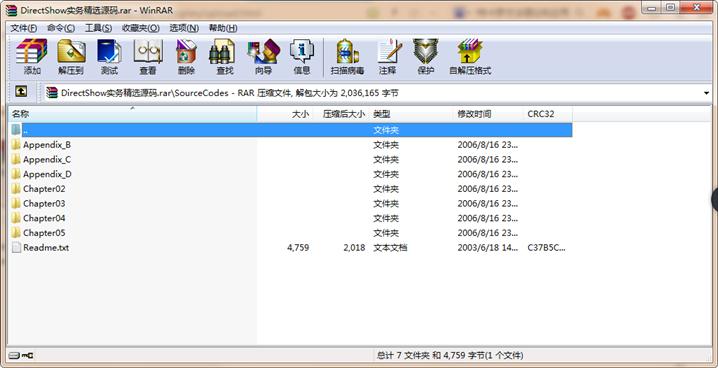Open the View (查看) tool
This screenshot has height=368, width=718.
click(148, 57)
